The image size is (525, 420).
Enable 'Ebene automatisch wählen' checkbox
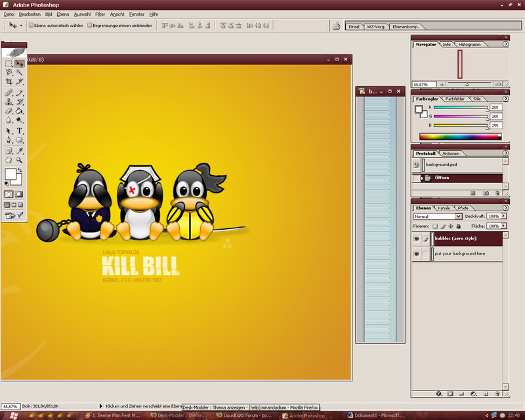click(x=31, y=26)
